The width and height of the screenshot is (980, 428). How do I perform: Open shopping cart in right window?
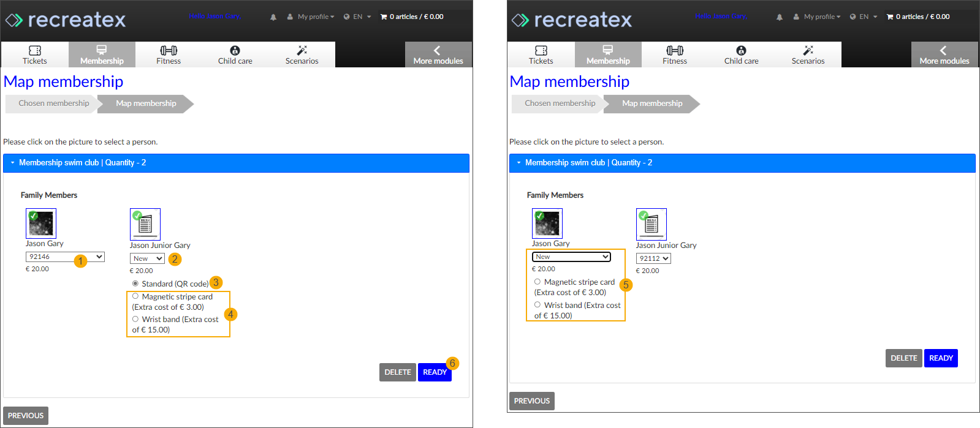click(918, 17)
